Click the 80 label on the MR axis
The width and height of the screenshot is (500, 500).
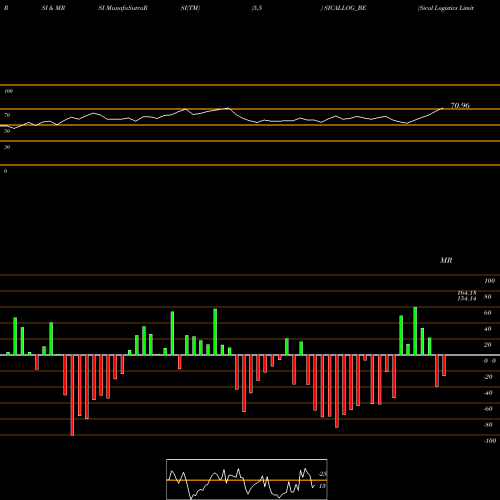pyautogui.click(x=488, y=297)
